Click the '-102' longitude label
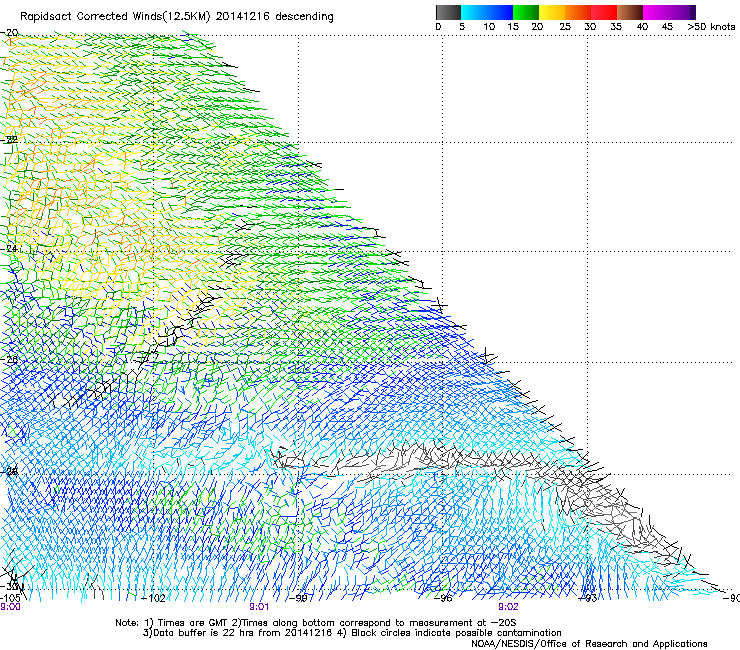 154,598
